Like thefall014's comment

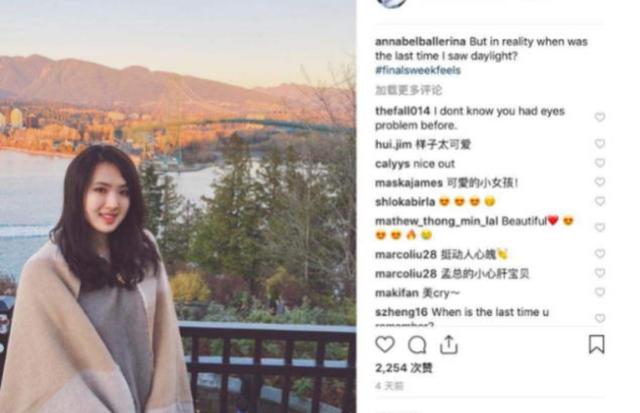point(600,117)
